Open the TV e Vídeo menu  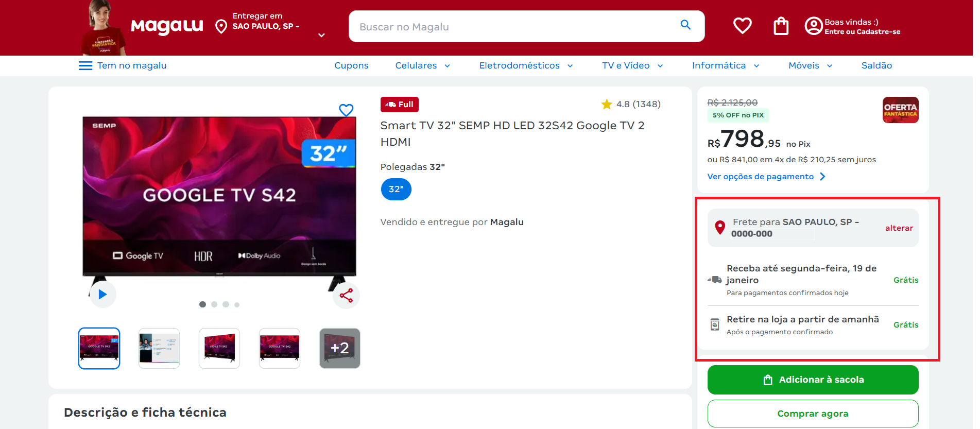pos(626,65)
